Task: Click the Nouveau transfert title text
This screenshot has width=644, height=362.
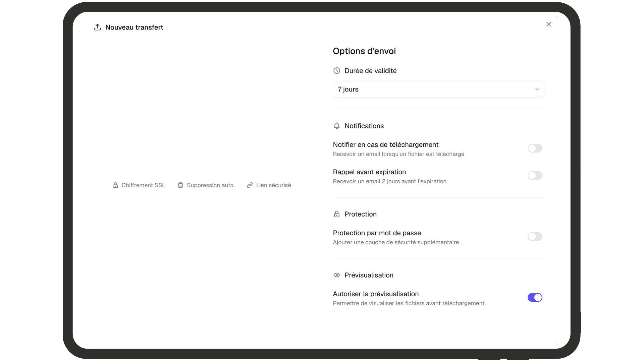Action: [x=134, y=27]
